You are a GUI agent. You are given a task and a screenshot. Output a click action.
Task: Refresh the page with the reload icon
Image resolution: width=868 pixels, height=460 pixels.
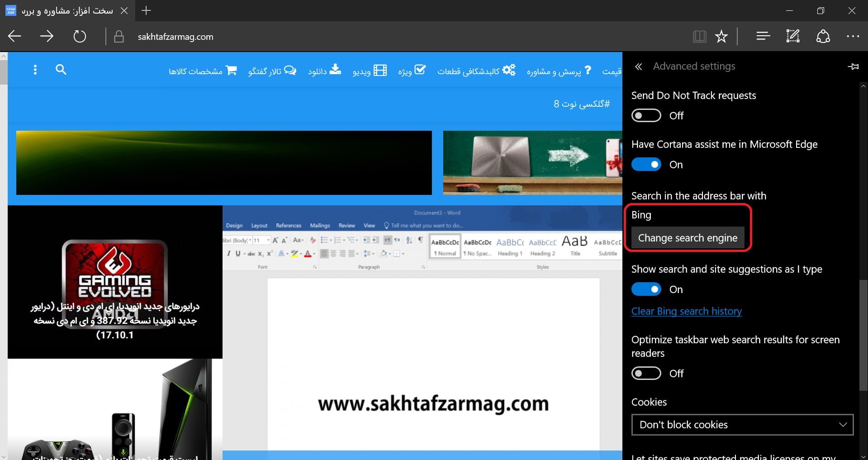80,36
